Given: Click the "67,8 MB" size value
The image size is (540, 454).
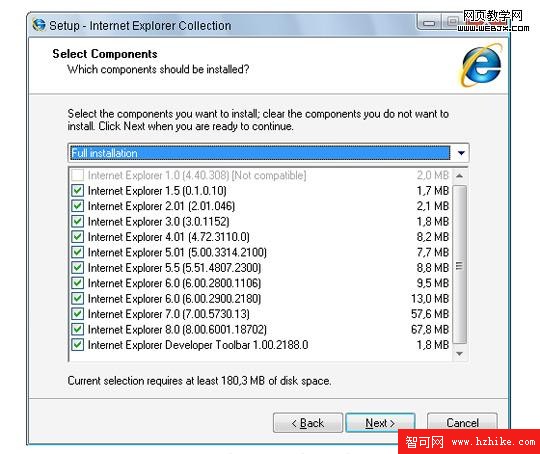Looking at the screenshot, I should click(x=430, y=329).
